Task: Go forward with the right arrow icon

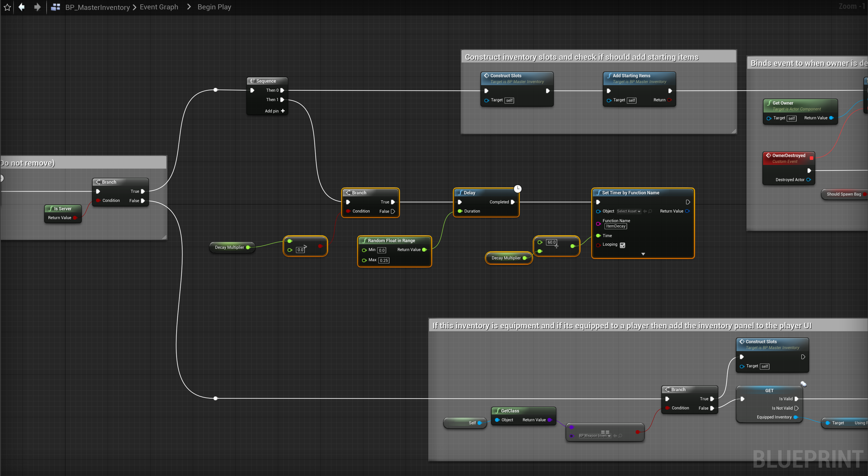Action: [x=37, y=7]
